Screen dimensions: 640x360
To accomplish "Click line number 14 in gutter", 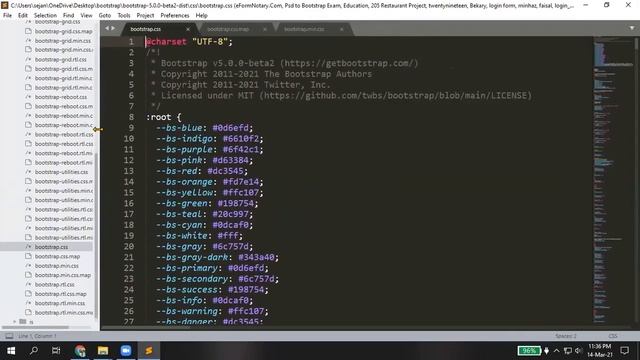I will [x=129, y=182].
